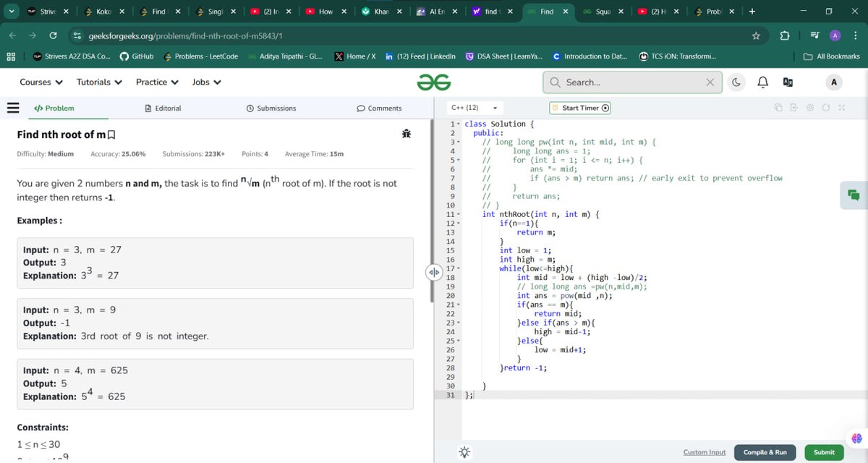868x463 pixels.
Task: Open the tab search dropdown arrow
Action: pyautogui.click(x=11, y=12)
